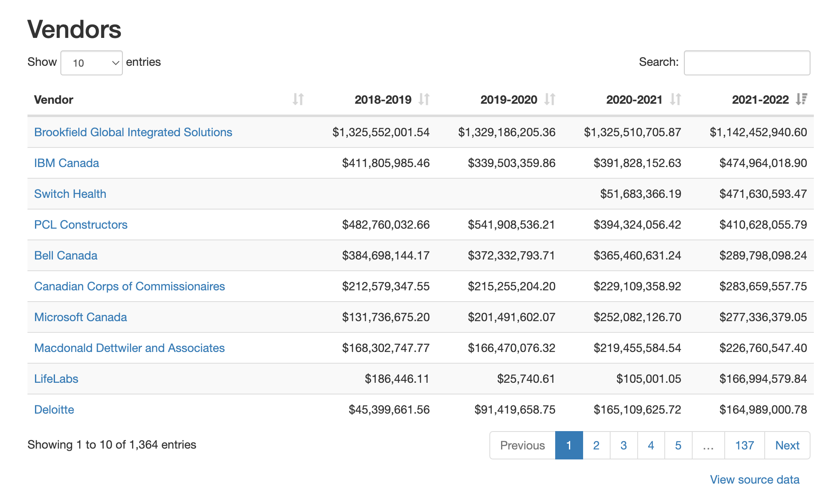Select the value $226,760,547.40
Viewport: 838px width, 504px height.
[763, 348]
